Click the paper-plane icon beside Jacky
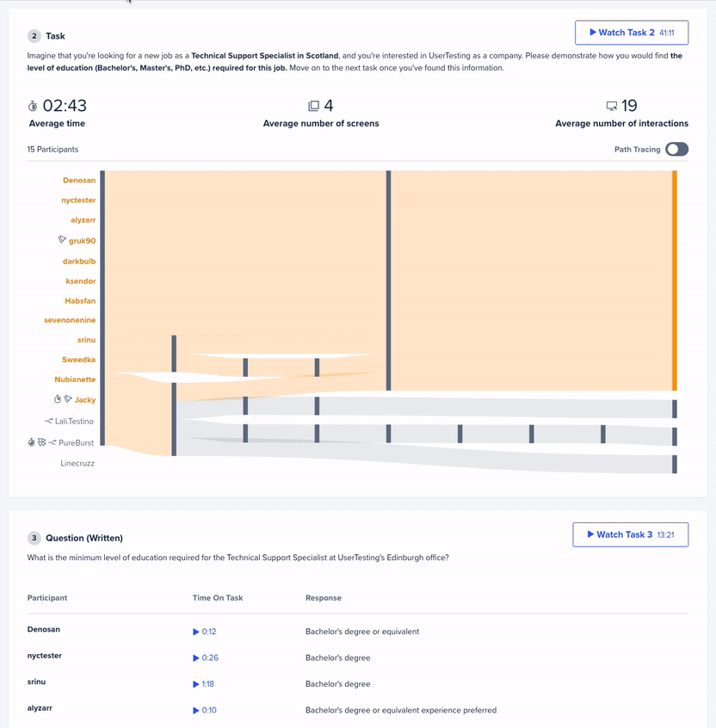The height and width of the screenshot is (728, 716). (x=68, y=399)
